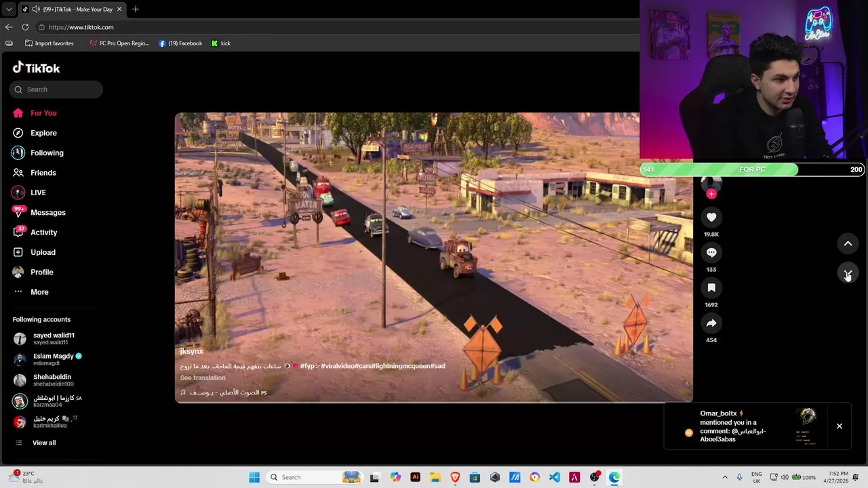The width and height of the screenshot is (868, 488).
Task: Show hidden system tray icons
Action: pos(725,477)
